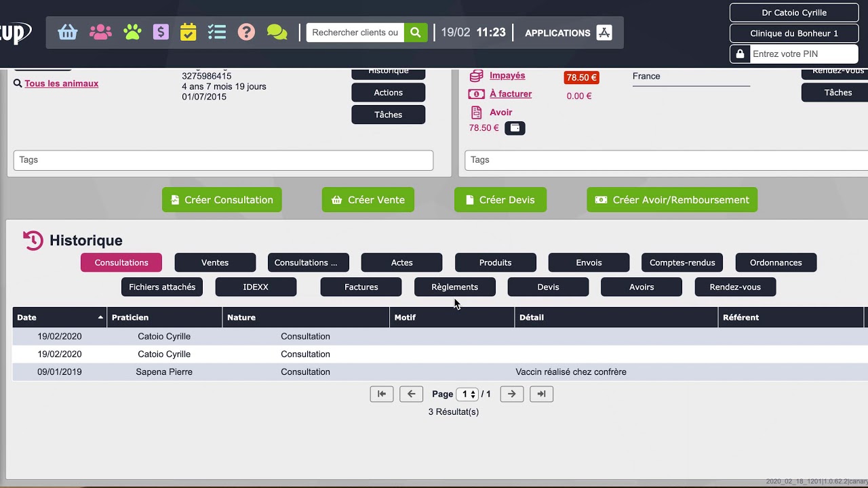This screenshot has width=868, height=488.
Task: Open the Tous les animaux link
Action: pyautogui.click(x=61, y=83)
